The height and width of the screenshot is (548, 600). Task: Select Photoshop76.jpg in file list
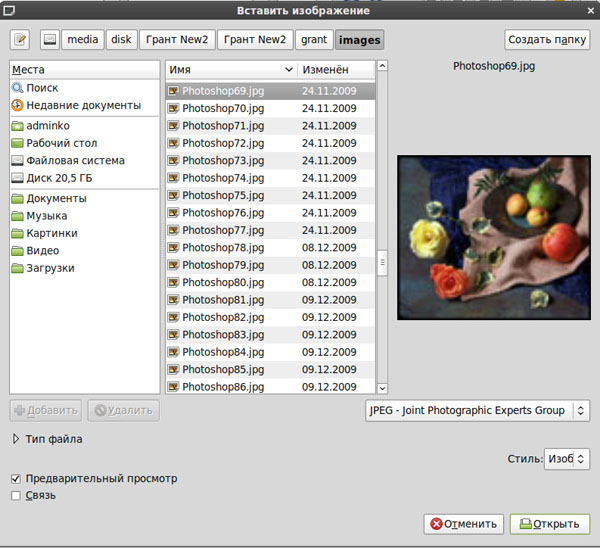pyautogui.click(x=271, y=213)
